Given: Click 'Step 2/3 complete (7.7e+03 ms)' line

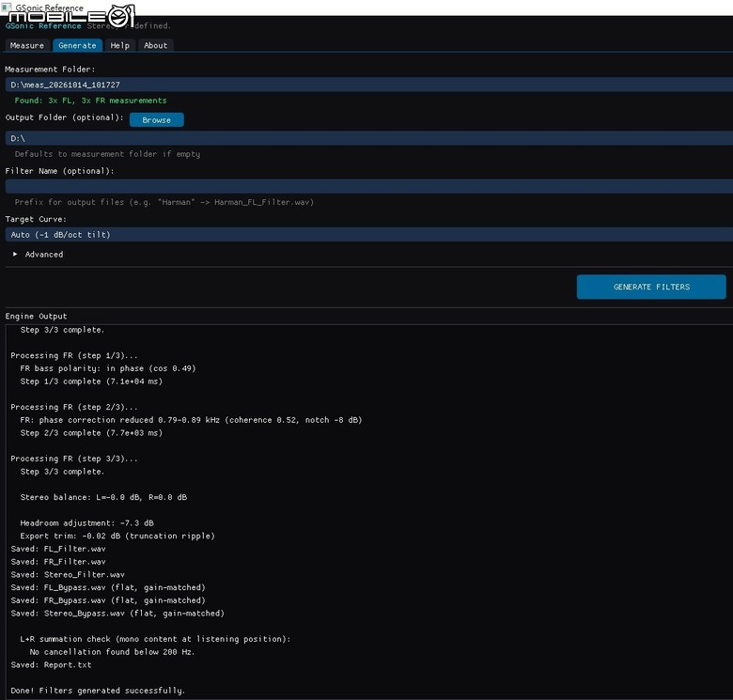Looking at the screenshot, I should 91,433.
